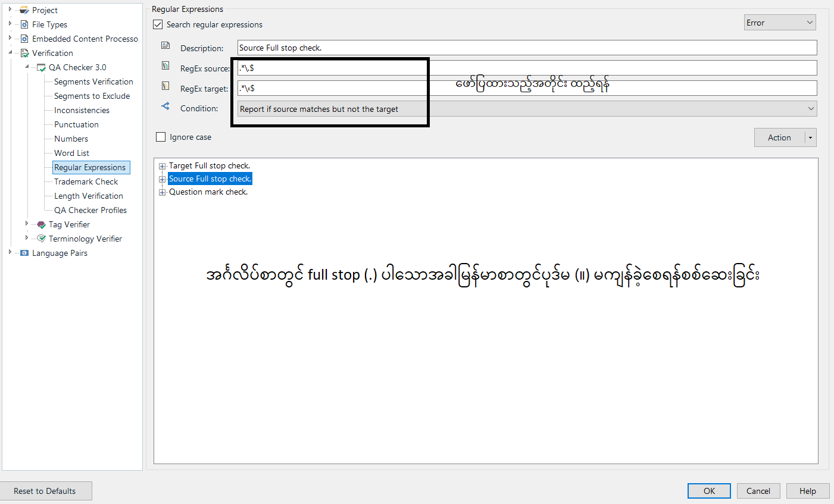This screenshot has height=504, width=834.
Task: Enable the Ignore case checkbox
Action: pos(161,137)
